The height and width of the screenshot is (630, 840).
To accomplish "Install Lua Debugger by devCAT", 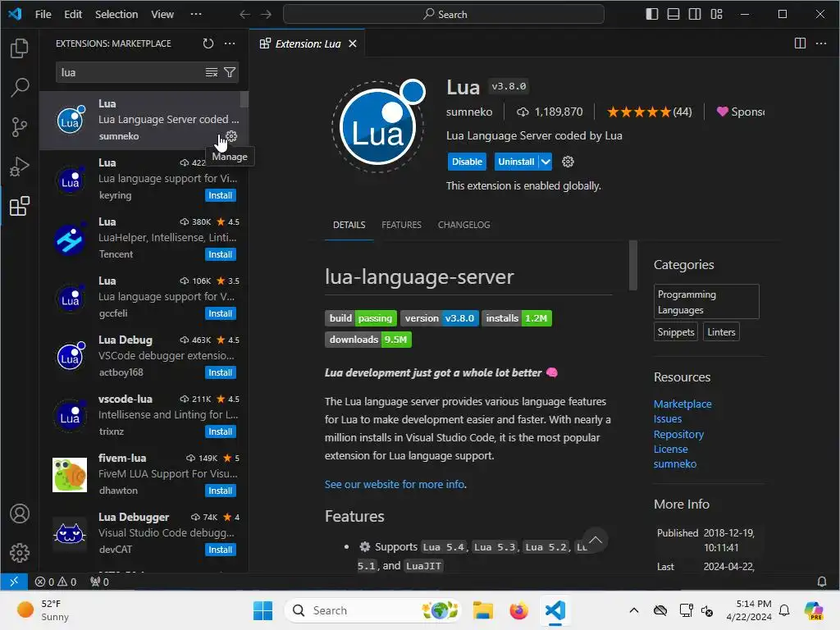I will pos(220,550).
